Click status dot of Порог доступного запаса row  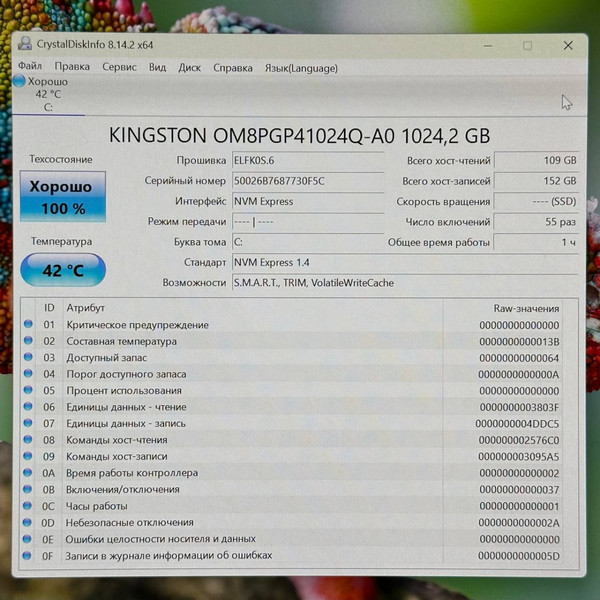click(28, 373)
